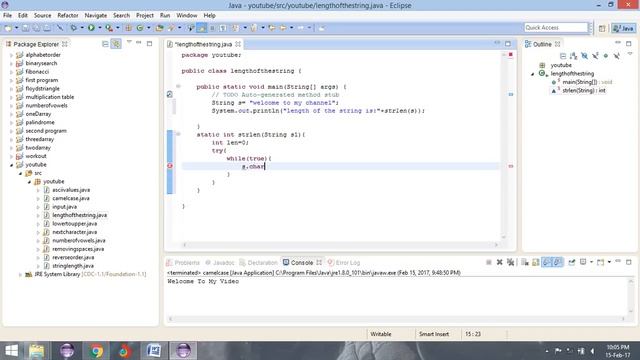The width and height of the screenshot is (640, 360).
Task: Switch to the Javadoc tab
Action: 220,262
